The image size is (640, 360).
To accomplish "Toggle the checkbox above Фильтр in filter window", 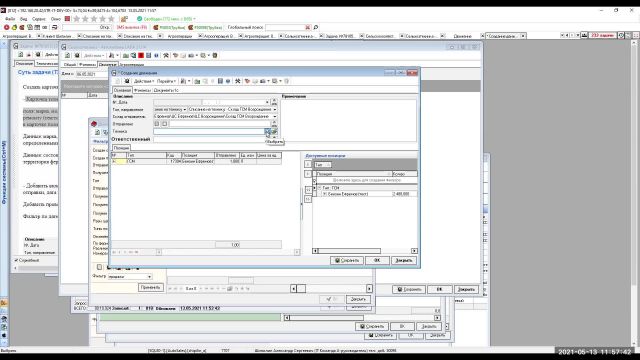I will pyautogui.click(x=99, y=267).
